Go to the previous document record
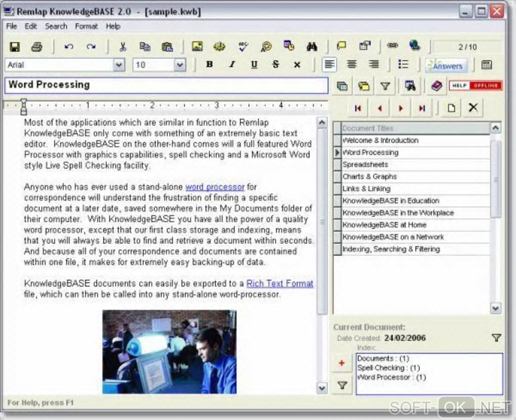Viewport: 516px width, 420px height. [x=380, y=108]
